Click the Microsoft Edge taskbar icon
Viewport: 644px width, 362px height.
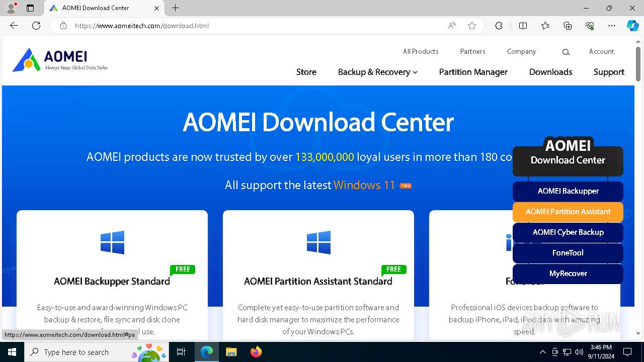pyautogui.click(x=207, y=352)
